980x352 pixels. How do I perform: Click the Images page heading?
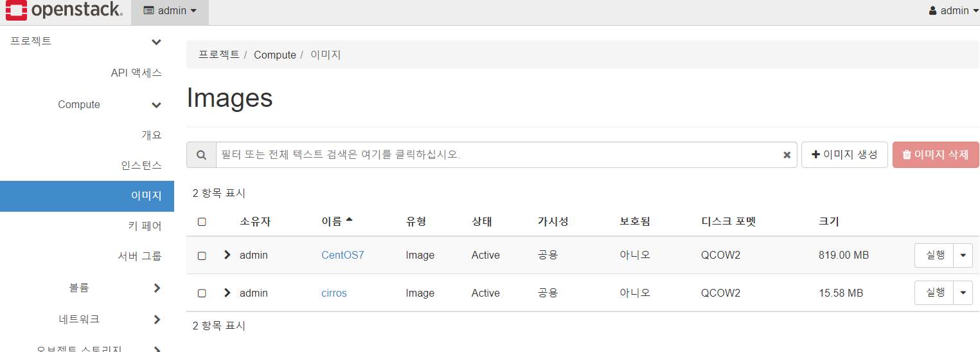[x=229, y=98]
